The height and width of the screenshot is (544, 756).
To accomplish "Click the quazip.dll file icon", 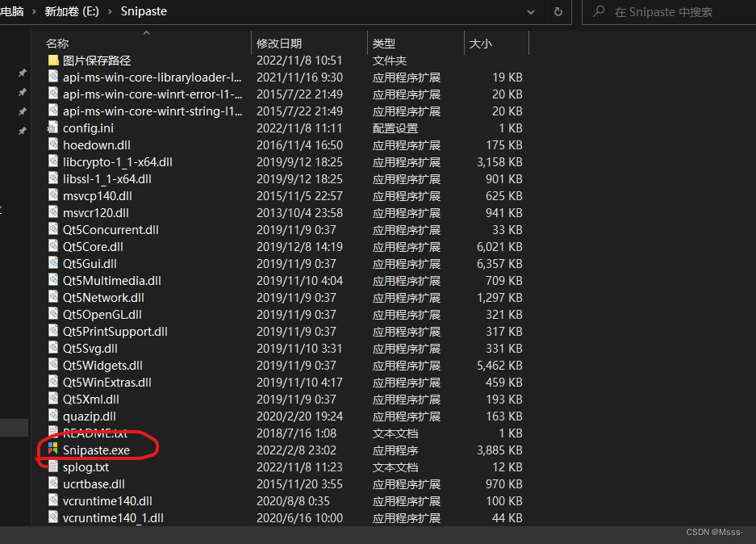I will 53,416.
